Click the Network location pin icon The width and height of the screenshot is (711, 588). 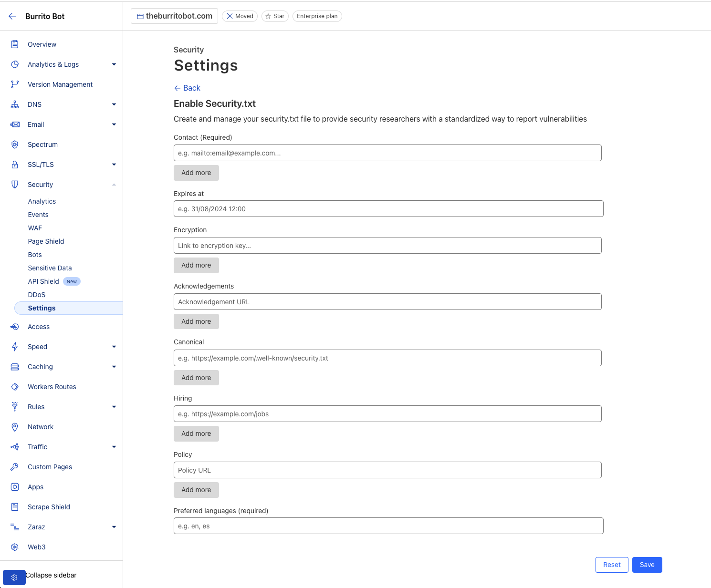[x=15, y=427]
